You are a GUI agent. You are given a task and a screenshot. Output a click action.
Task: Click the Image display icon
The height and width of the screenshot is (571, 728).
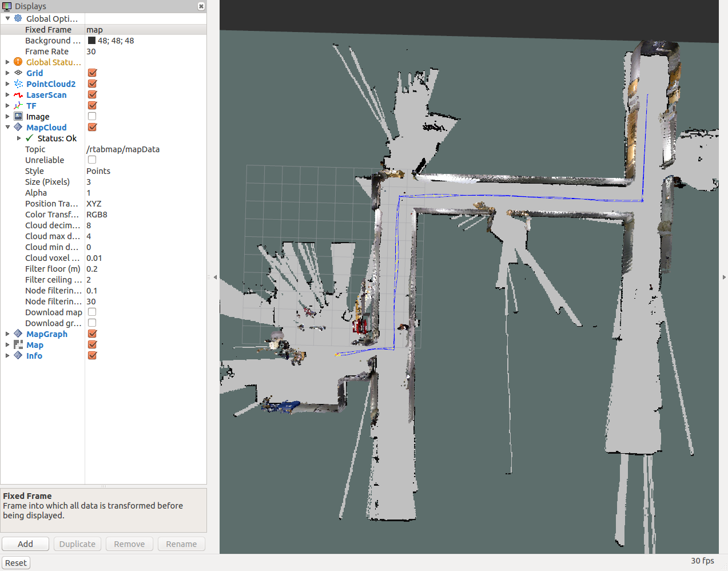(18, 117)
